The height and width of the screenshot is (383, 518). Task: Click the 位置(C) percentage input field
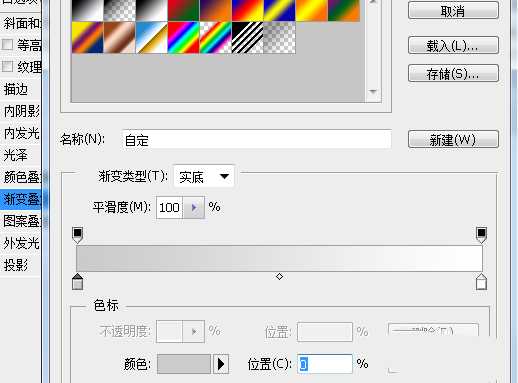325,364
